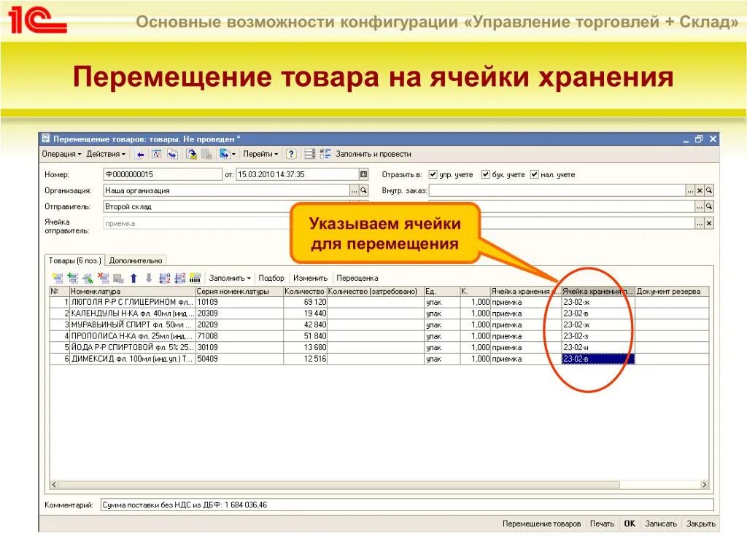Click the copy document icon with blue arrows
The image size is (747, 560).
(x=172, y=154)
